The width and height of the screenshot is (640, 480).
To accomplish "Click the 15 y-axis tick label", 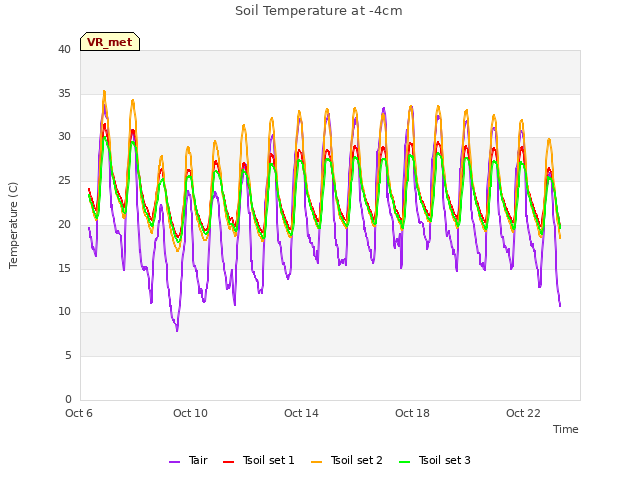I will tap(64, 268).
